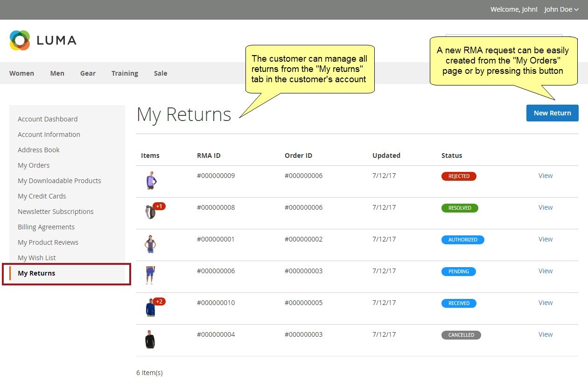The width and height of the screenshot is (588, 383).
Task: Click product thumbnail for RMA #000000004
Action: pyautogui.click(x=150, y=339)
